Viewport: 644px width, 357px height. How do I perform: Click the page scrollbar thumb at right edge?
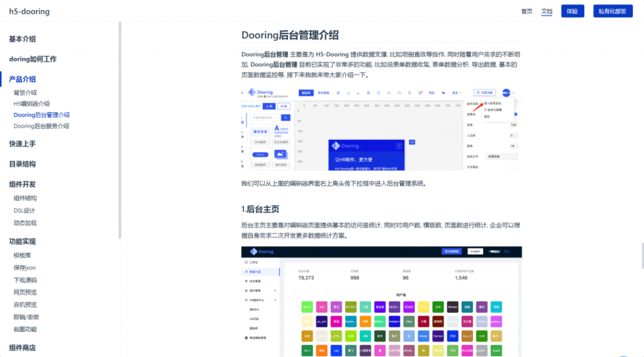tap(642, 256)
